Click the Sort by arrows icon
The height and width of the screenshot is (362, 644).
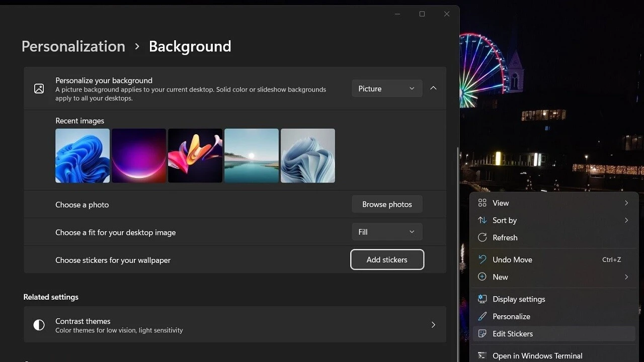click(x=482, y=220)
